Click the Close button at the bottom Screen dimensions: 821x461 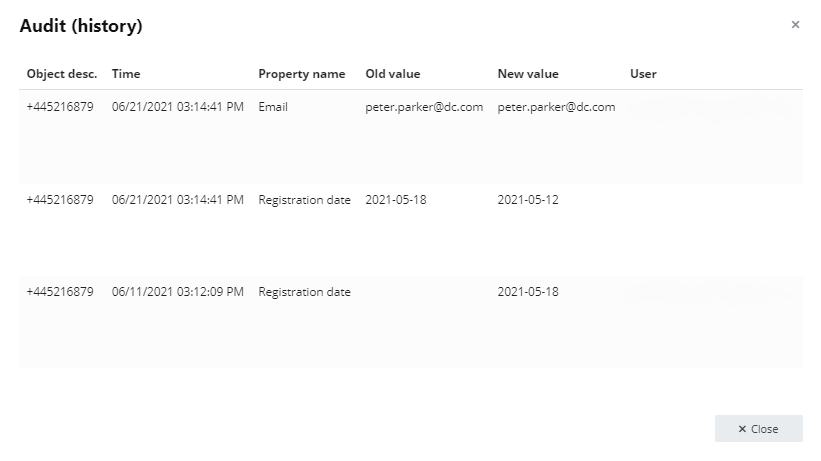coord(759,429)
